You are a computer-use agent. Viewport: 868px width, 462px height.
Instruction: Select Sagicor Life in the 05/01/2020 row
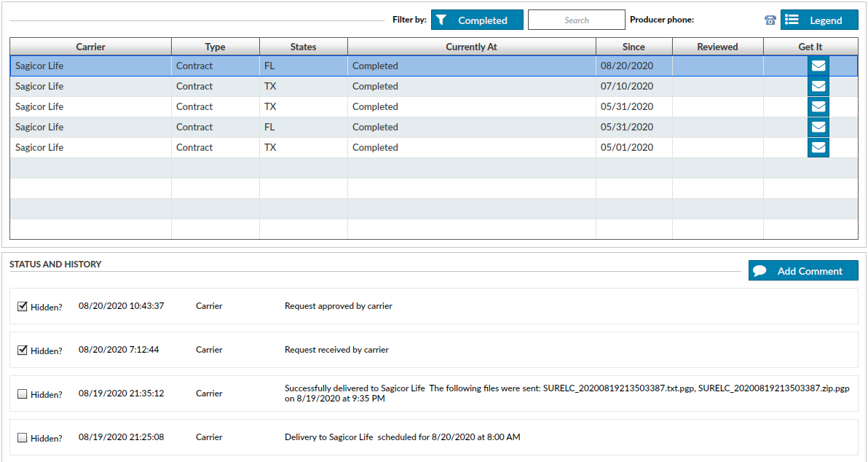[x=39, y=148]
